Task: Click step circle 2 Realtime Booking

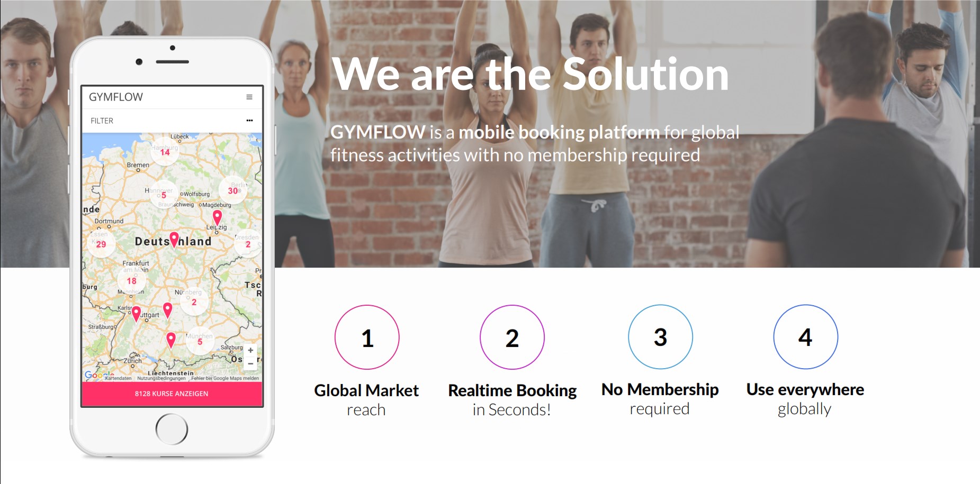Action: (x=512, y=337)
